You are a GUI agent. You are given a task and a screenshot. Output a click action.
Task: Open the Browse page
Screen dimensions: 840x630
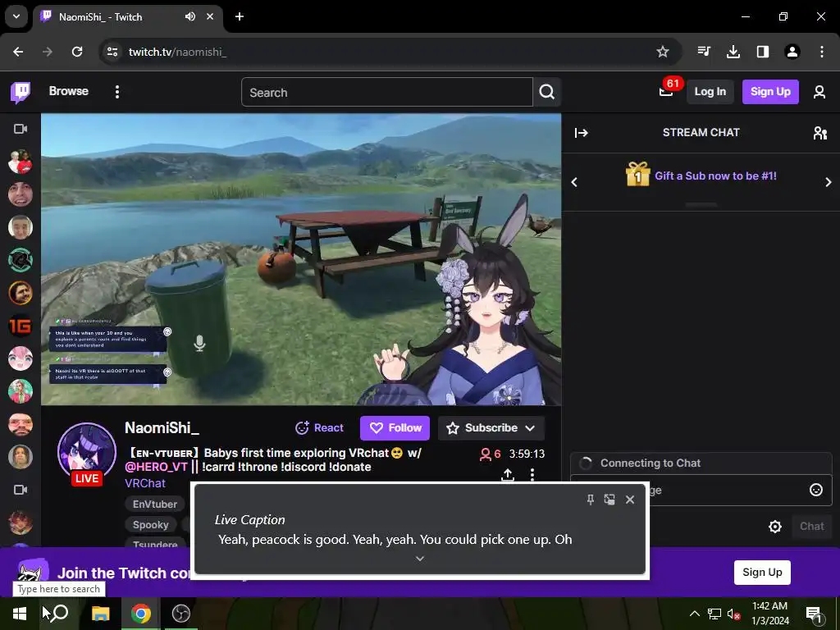click(69, 91)
